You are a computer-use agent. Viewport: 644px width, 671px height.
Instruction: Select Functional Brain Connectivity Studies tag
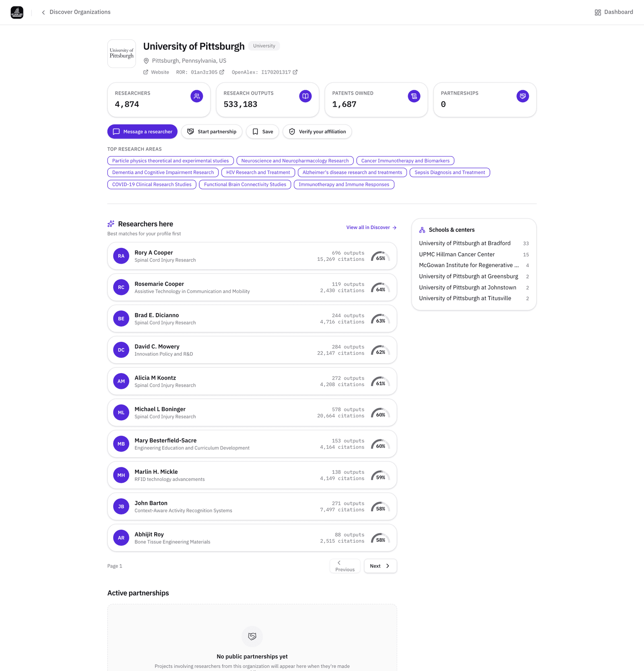coord(245,184)
